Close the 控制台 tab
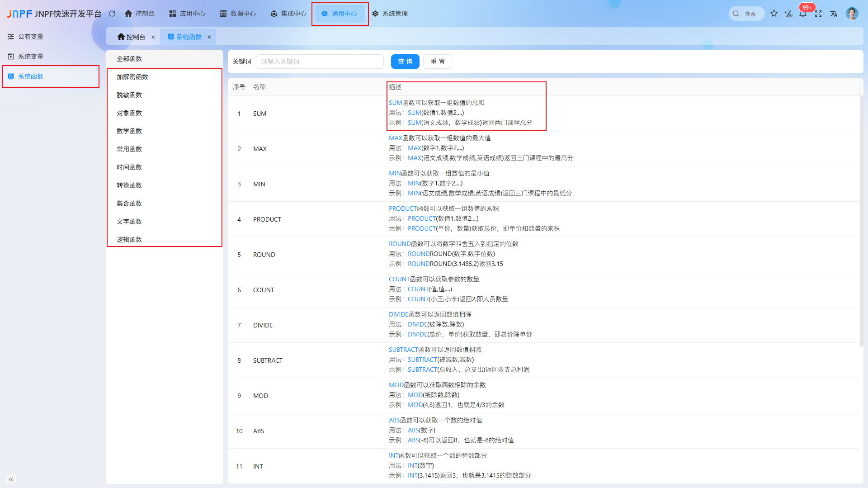 pos(153,37)
